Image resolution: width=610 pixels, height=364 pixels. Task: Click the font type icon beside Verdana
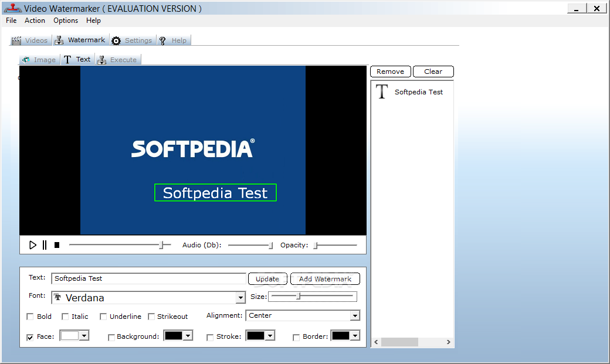[x=57, y=298]
